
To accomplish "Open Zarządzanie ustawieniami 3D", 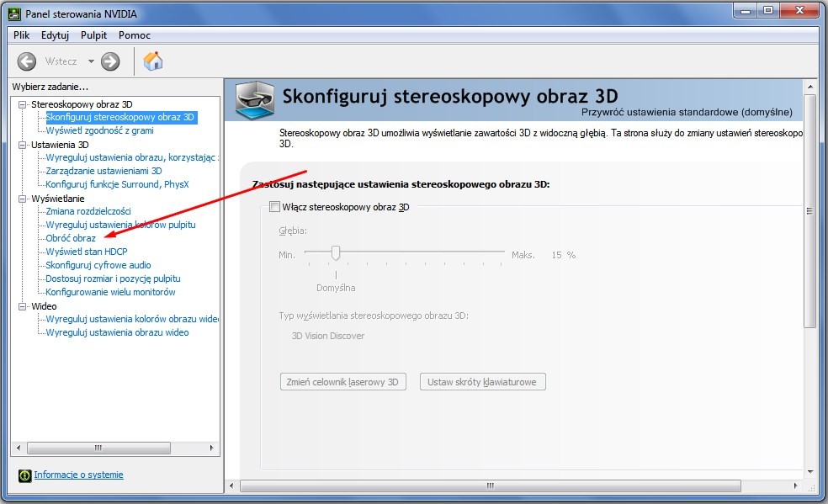I will point(103,171).
